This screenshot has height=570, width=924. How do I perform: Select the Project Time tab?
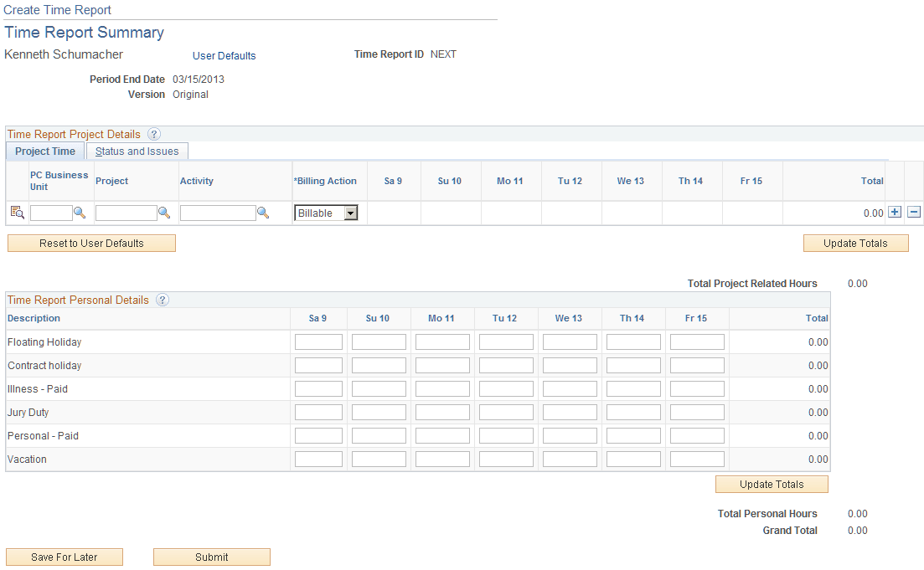tap(44, 151)
